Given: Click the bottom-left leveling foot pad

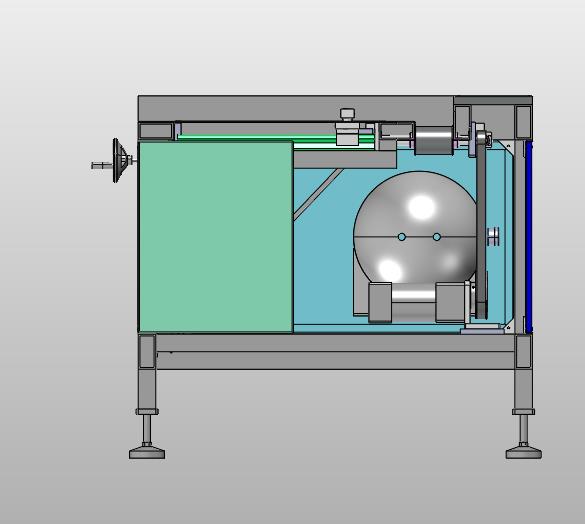Looking at the screenshot, I should [147, 453].
